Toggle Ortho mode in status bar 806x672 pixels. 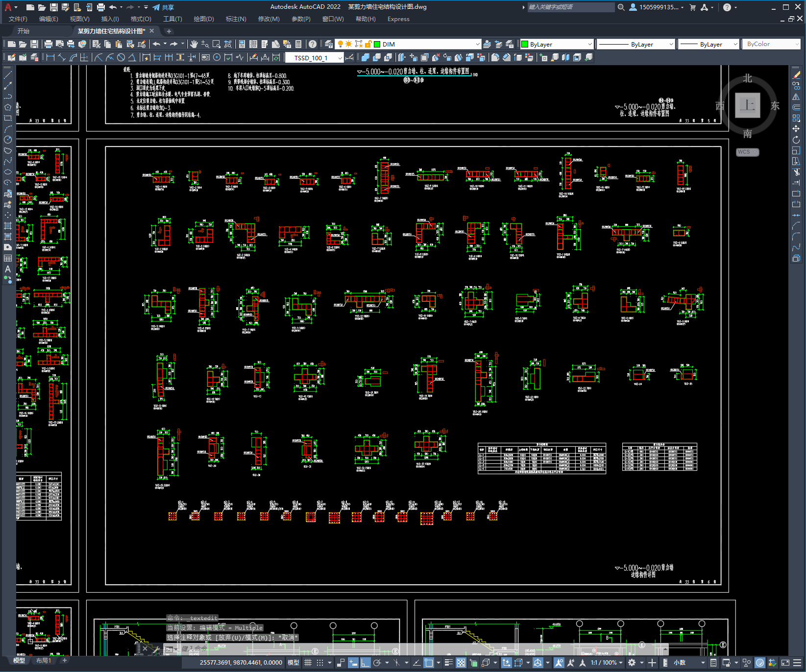click(366, 662)
